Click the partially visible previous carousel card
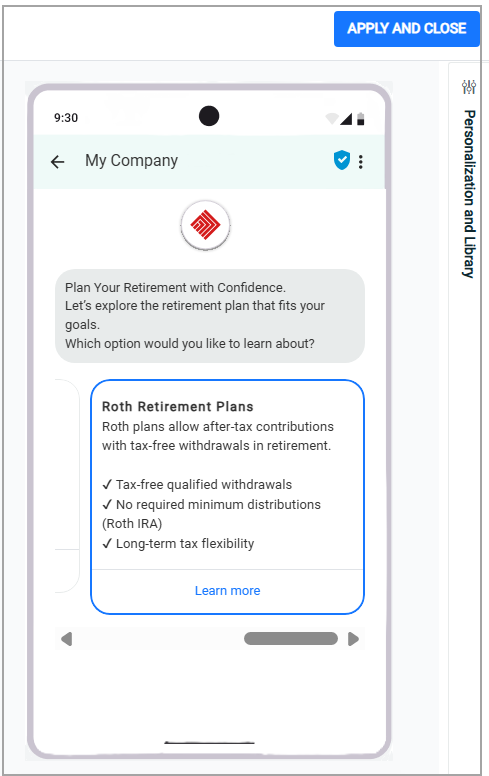 (x=67, y=486)
